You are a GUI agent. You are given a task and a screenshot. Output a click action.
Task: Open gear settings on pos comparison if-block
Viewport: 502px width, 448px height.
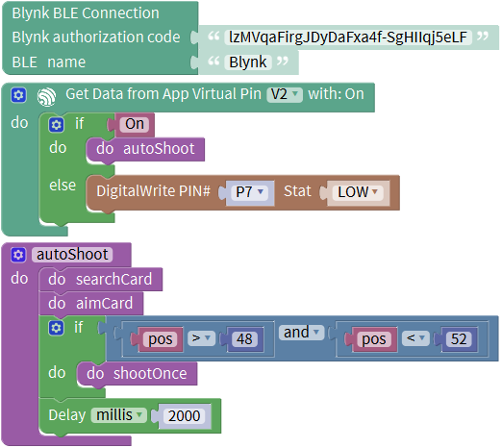[57, 328]
